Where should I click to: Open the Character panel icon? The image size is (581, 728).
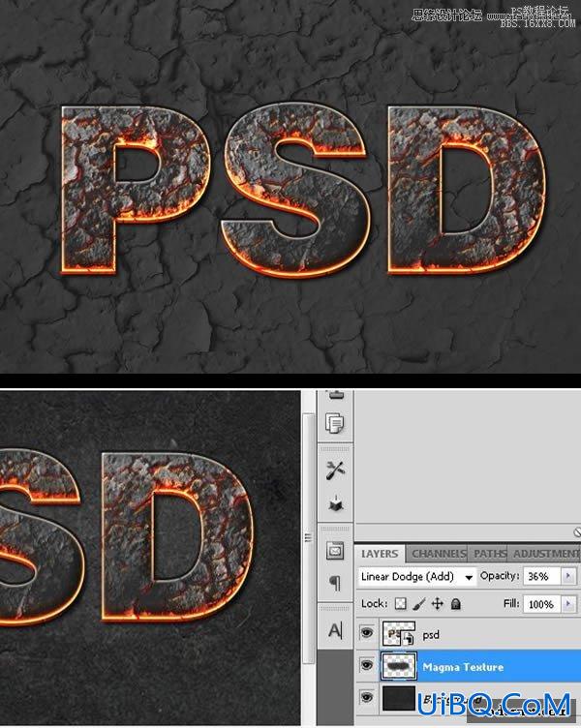tap(335, 630)
